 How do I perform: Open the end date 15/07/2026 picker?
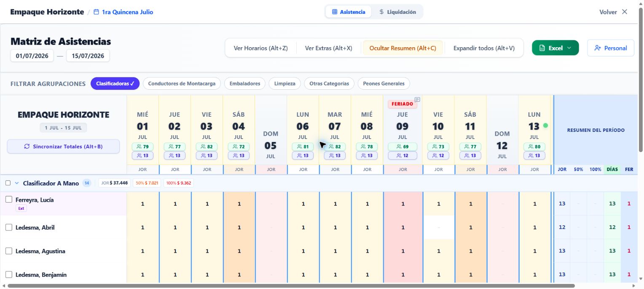pyautogui.click(x=88, y=56)
